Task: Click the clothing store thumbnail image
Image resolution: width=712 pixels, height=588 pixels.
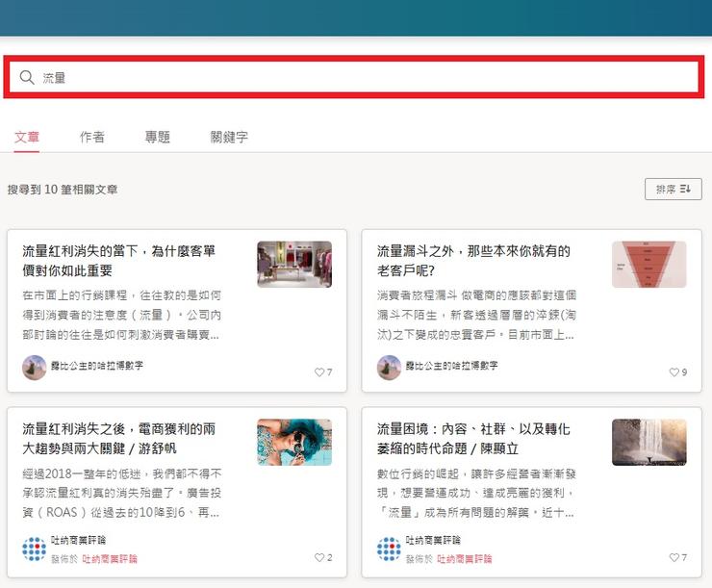Action: click(294, 265)
